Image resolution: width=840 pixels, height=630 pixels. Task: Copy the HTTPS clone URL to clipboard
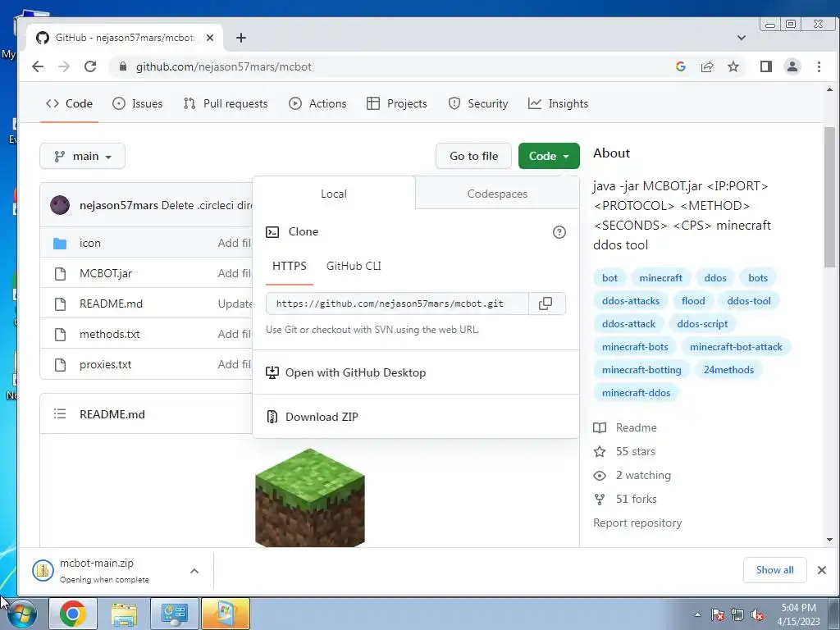[546, 304]
